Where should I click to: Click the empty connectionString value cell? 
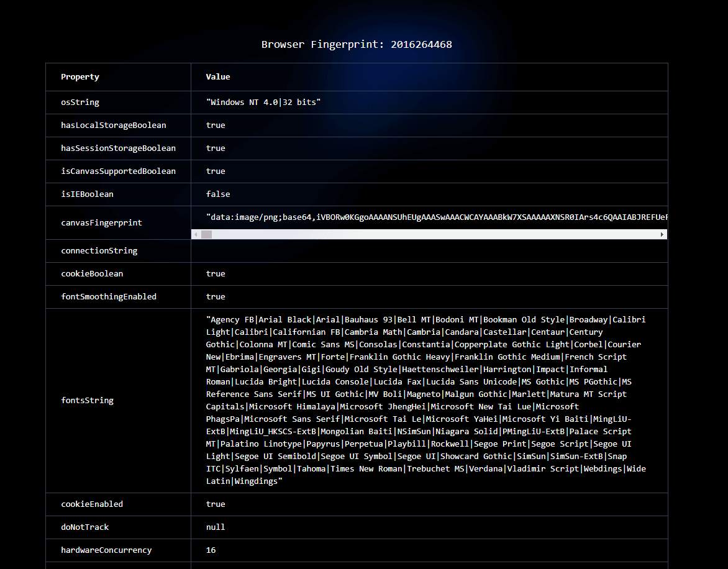coord(429,250)
